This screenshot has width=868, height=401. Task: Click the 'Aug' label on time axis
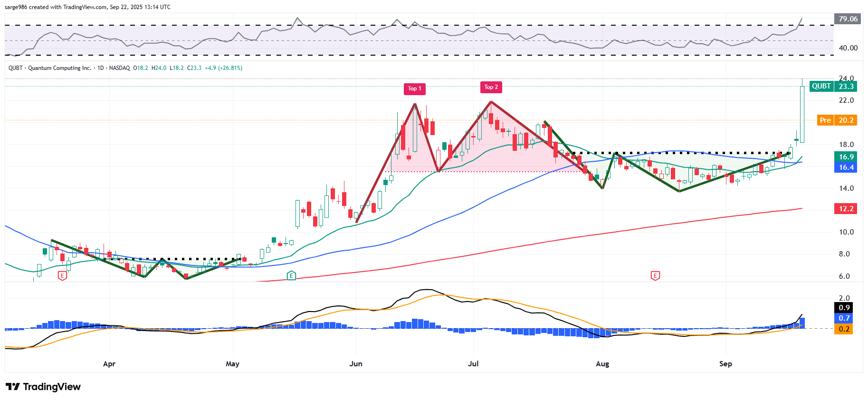pyautogui.click(x=602, y=364)
